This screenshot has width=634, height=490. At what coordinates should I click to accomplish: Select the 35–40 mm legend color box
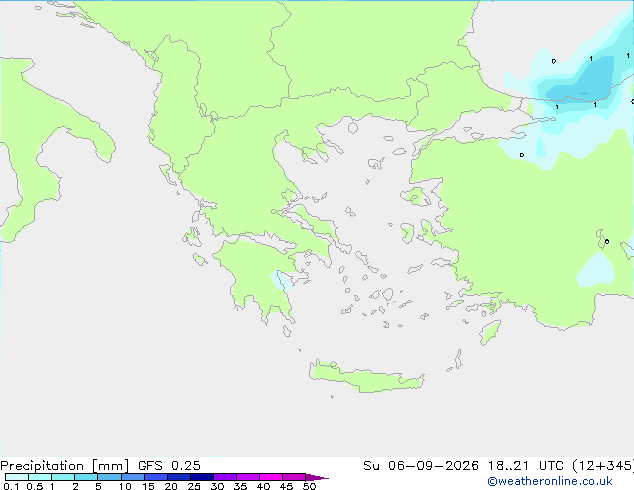(248, 477)
